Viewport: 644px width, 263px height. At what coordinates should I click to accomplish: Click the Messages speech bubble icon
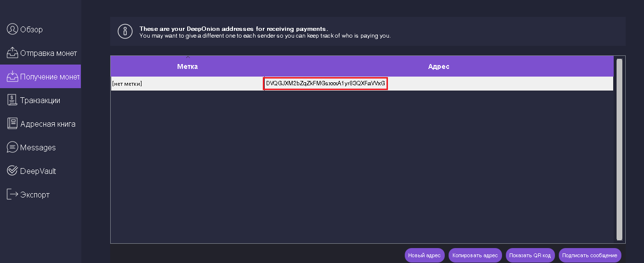pos(12,147)
